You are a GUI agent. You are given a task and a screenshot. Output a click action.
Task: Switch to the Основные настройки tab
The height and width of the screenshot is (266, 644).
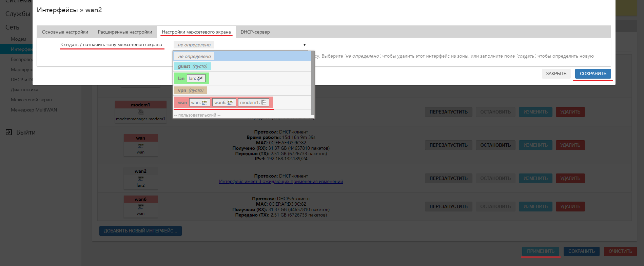coord(65,32)
